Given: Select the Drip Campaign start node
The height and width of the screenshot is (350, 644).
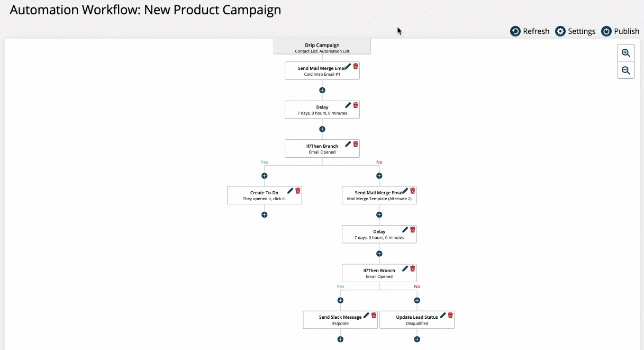Looking at the screenshot, I should [322, 48].
